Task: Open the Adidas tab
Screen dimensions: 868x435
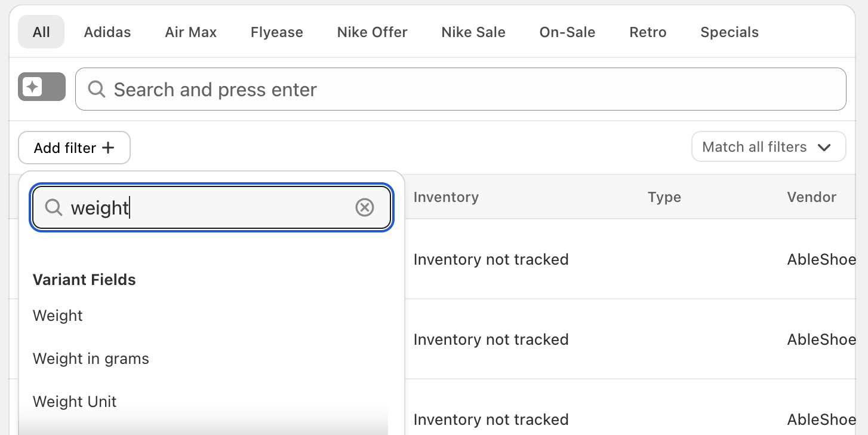Action: click(107, 32)
